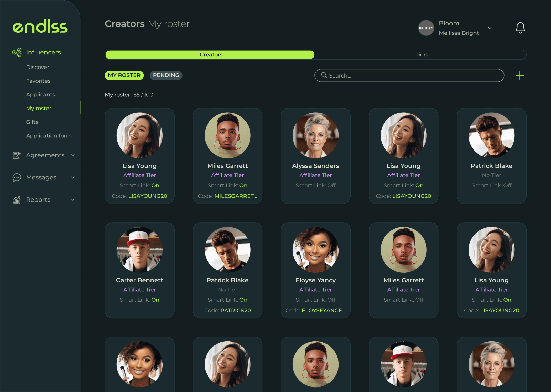Image resolution: width=551 pixels, height=392 pixels.
Task: Open the Influencers section icon
Action: tap(17, 52)
